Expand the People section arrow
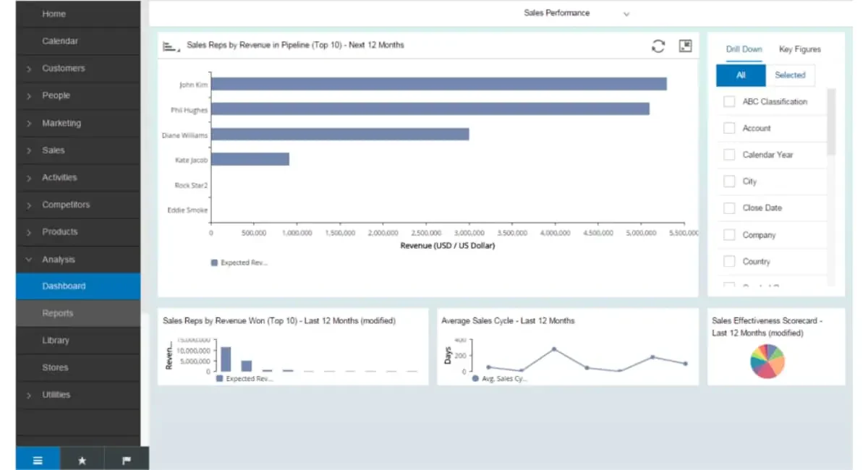The width and height of the screenshot is (868, 470). coord(29,96)
